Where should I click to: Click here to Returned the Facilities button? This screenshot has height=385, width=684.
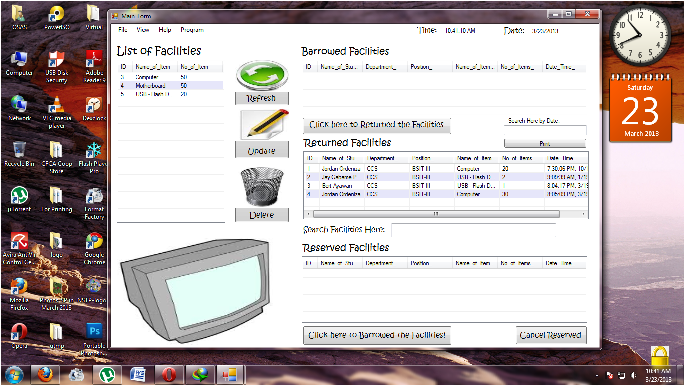[376, 125]
